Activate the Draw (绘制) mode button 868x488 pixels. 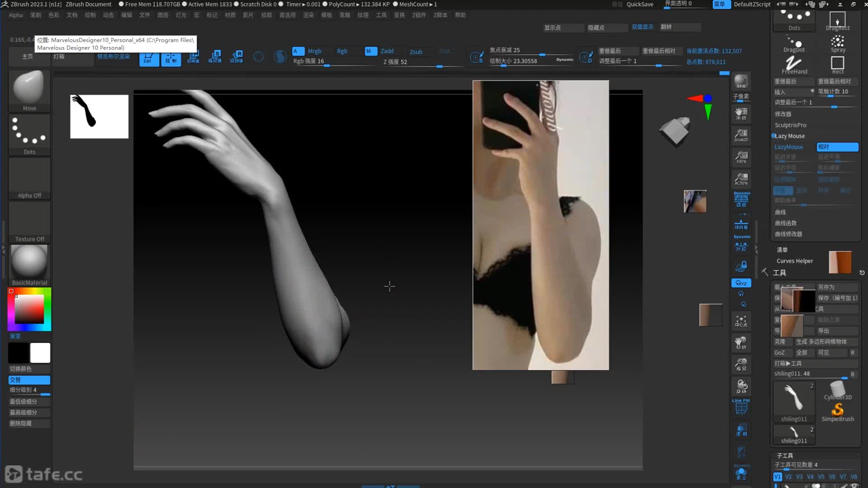click(171, 58)
